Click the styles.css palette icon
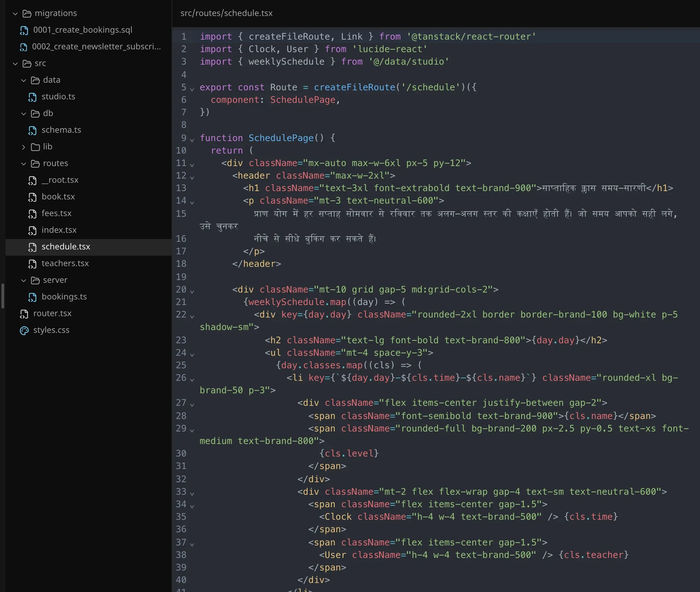The height and width of the screenshot is (592, 700). [x=24, y=330]
